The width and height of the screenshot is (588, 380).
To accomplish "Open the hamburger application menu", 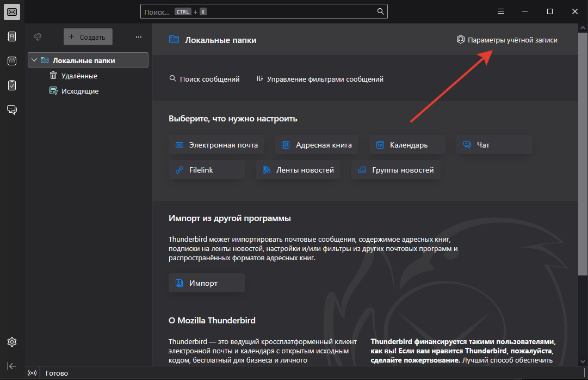I will tap(501, 11).
